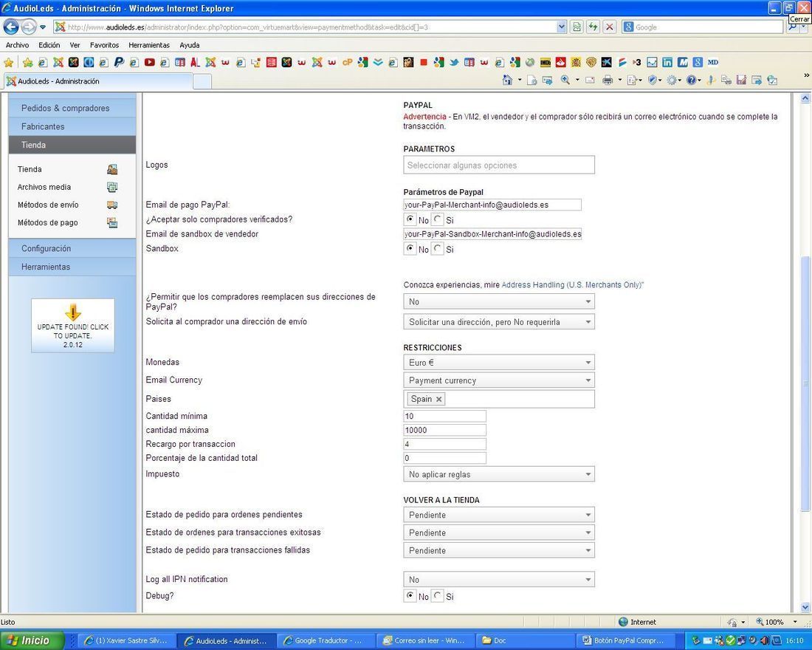Select Si for Sandbox

[438, 248]
